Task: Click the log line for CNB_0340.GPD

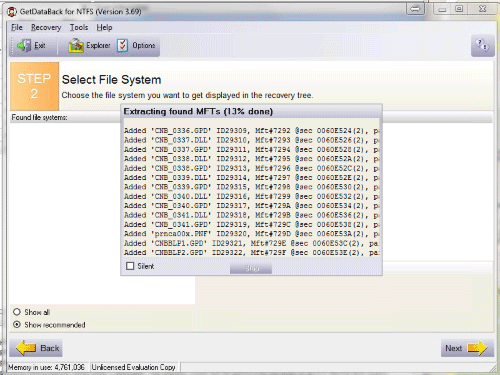Action: click(251, 205)
